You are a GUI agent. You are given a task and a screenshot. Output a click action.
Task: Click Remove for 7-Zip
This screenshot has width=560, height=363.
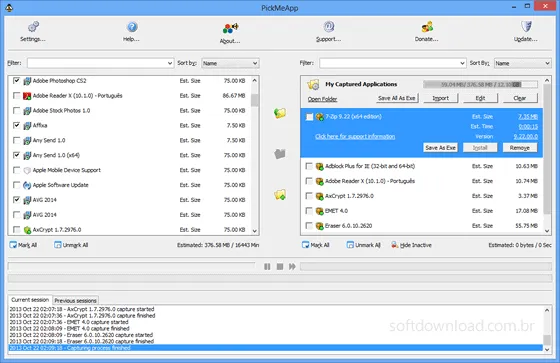coord(520,148)
